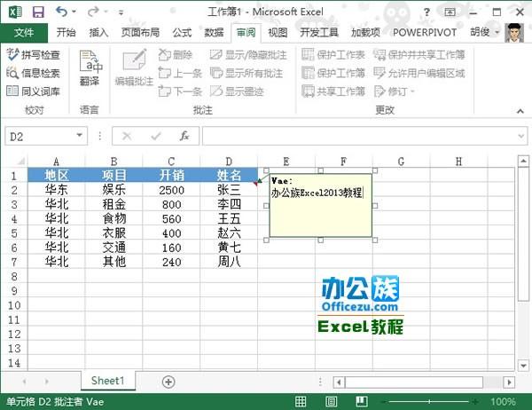Click 保护工作簿 protect workbook

point(333,73)
